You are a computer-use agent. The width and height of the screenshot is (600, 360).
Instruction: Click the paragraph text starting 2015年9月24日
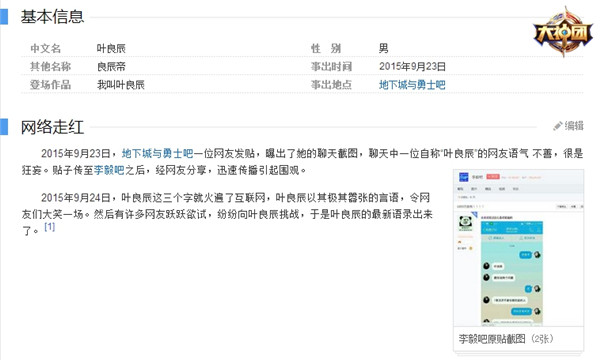(x=227, y=214)
